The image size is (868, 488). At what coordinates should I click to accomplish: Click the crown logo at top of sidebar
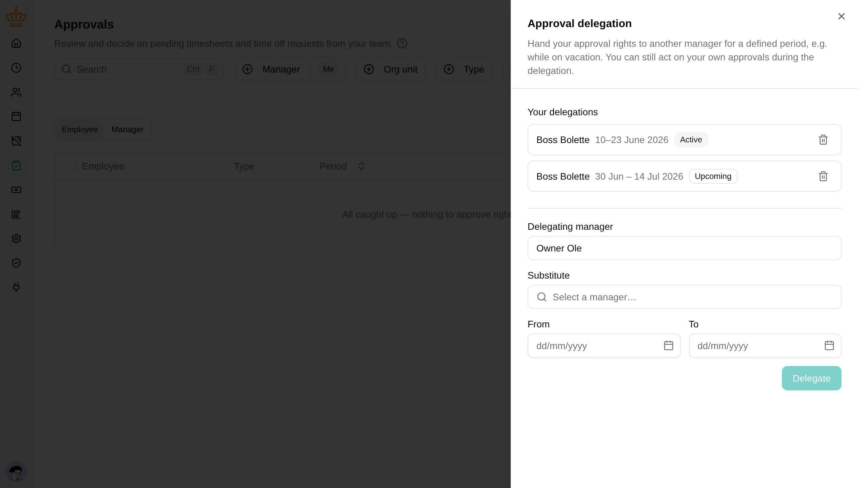coord(16,16)
